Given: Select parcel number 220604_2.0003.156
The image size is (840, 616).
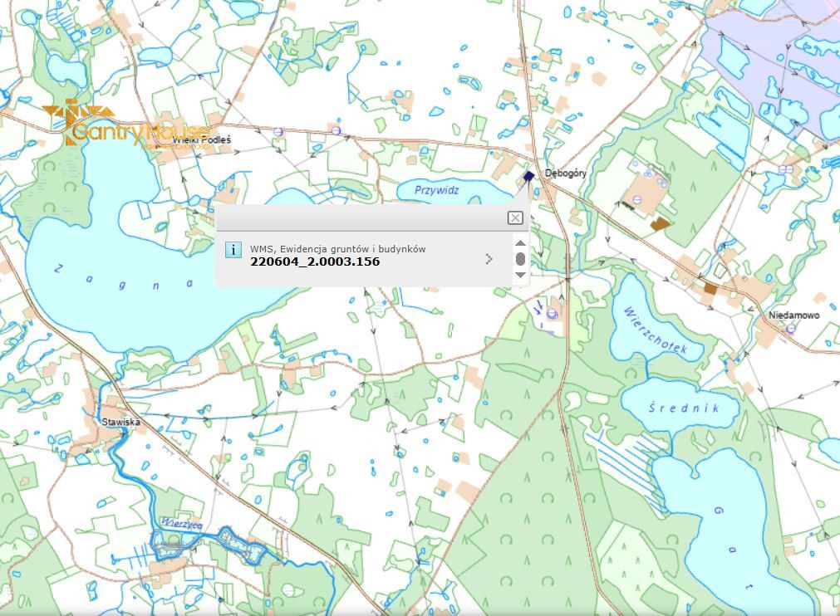Looking at the screenshot, I should pyautogui.click(x=315, y=262).
